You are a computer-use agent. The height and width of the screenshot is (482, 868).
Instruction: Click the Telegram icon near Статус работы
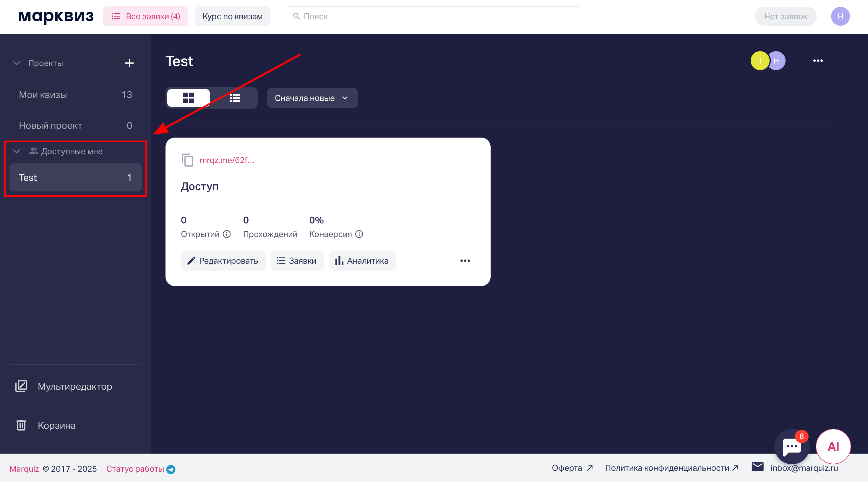(171, 469)
